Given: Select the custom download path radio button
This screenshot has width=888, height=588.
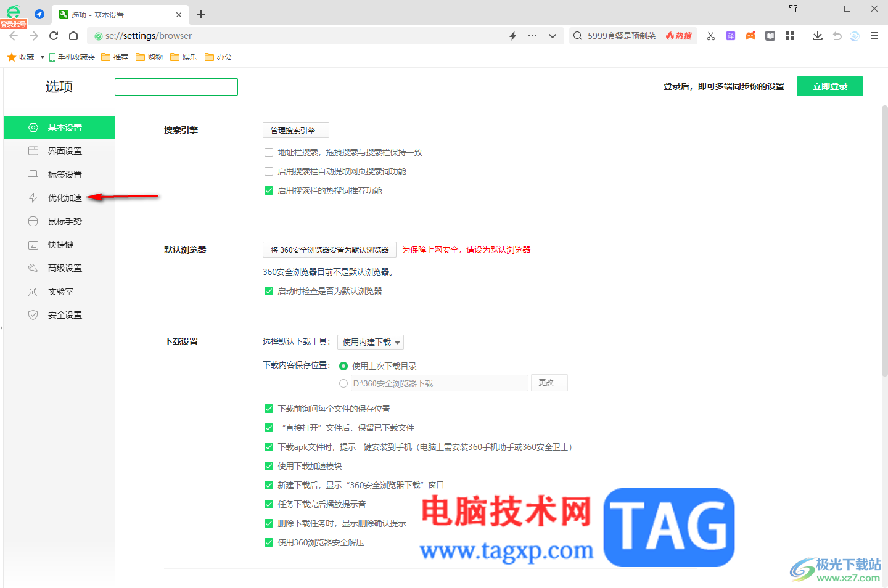Looking at the screenshot, I should coord(343,383).
